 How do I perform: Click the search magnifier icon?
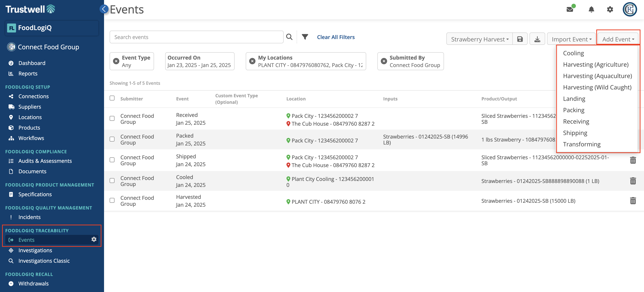point(289,37)
